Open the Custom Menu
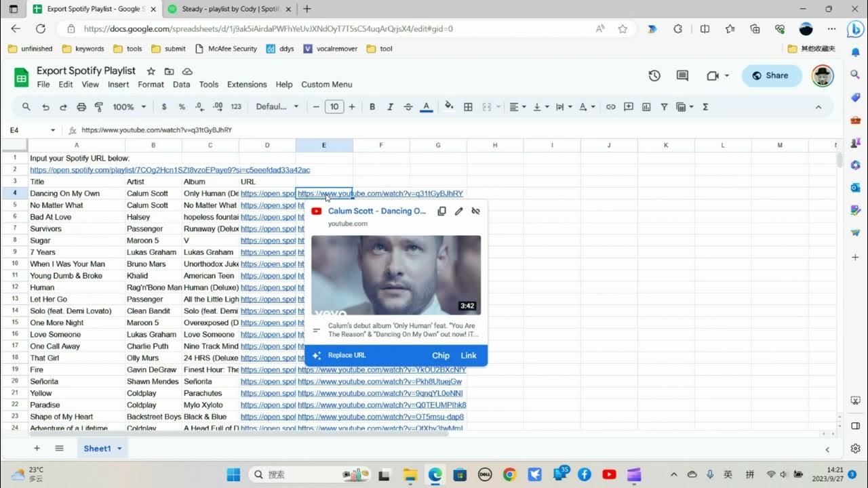This screenshot has height=488, width=868. pos(326,85)
